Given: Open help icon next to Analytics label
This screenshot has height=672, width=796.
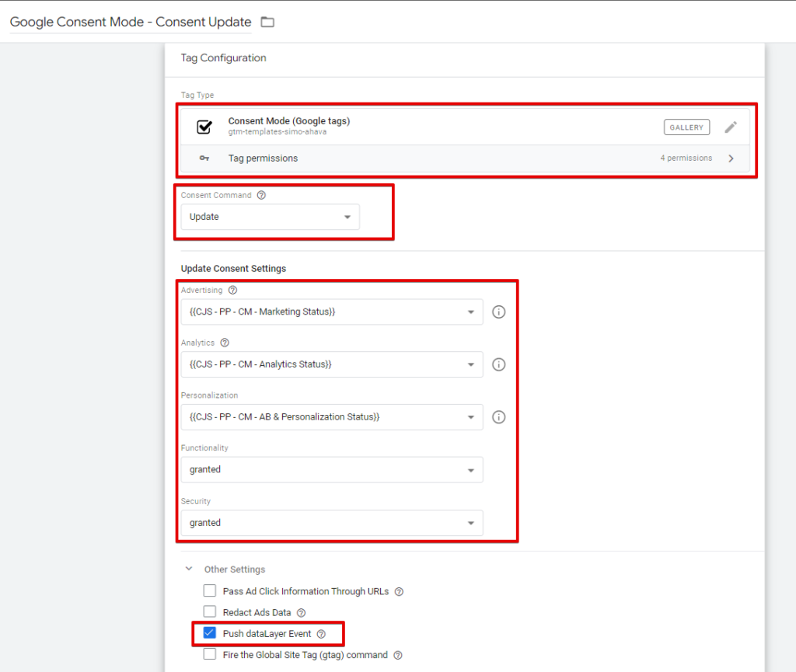Looking at the screenshot, I should pyautogui.click(x=225, y=343).
